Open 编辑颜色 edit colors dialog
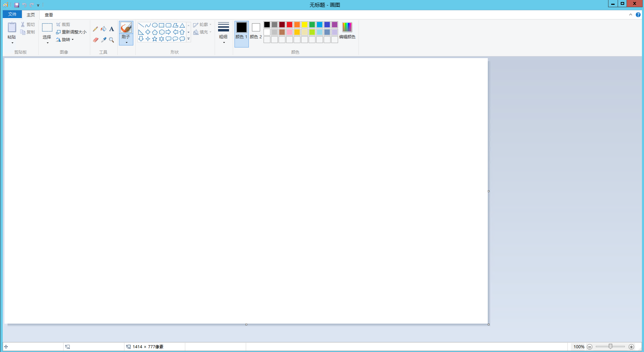Image resolution: width=644 pixels, height=352 pixels. tap(347, 30)
